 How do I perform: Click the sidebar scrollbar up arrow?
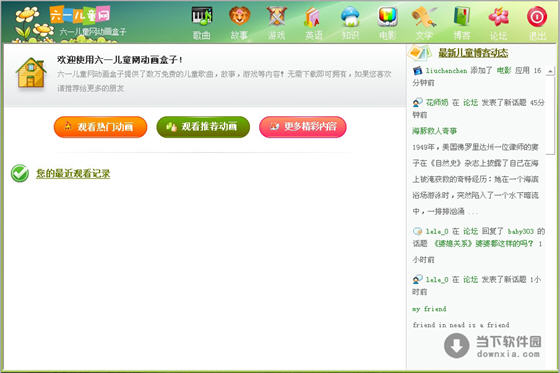coord(550,71)
